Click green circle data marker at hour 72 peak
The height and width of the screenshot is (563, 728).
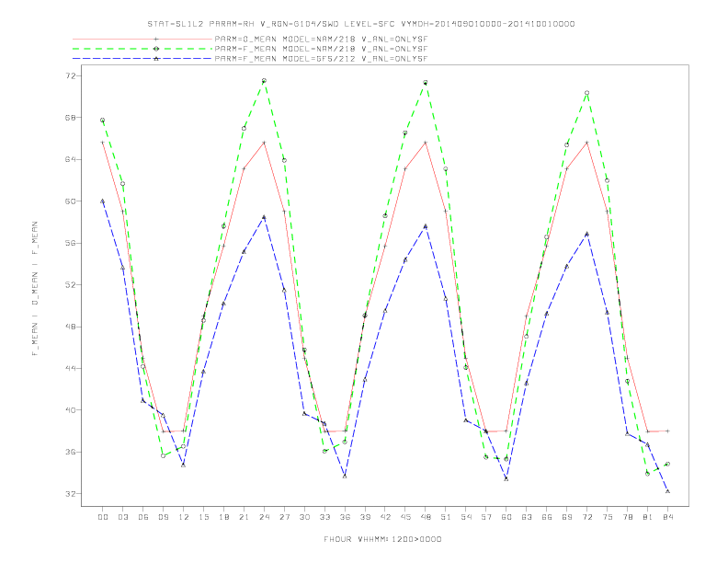pos(586,93)
